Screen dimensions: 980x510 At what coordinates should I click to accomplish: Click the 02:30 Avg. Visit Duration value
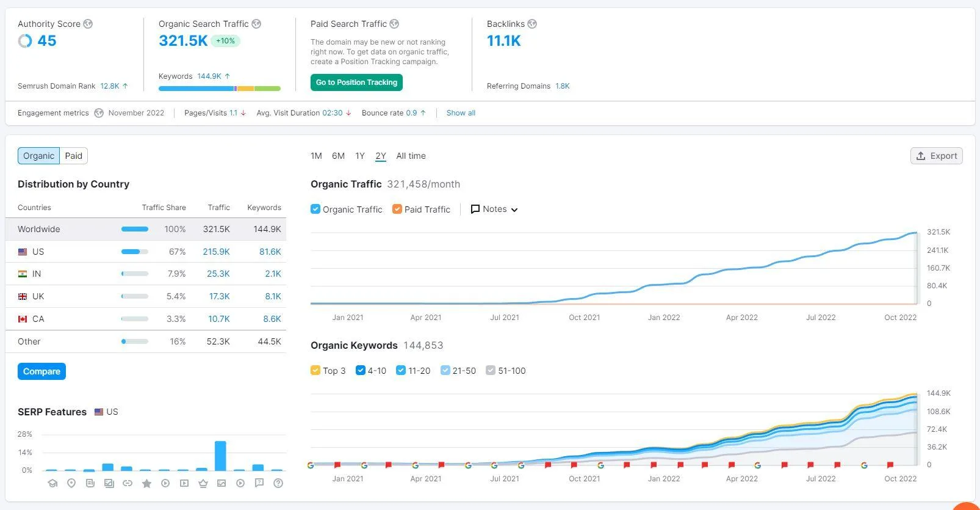point(333,113)
